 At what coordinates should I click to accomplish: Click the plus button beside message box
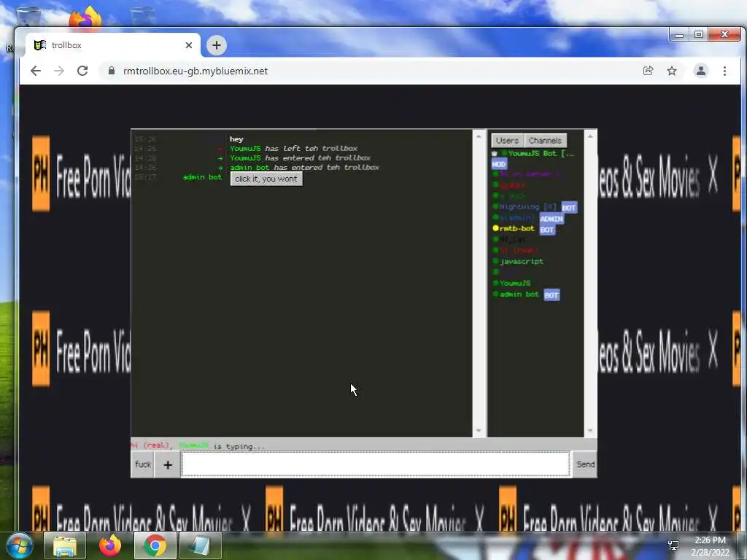click(168, 464)
